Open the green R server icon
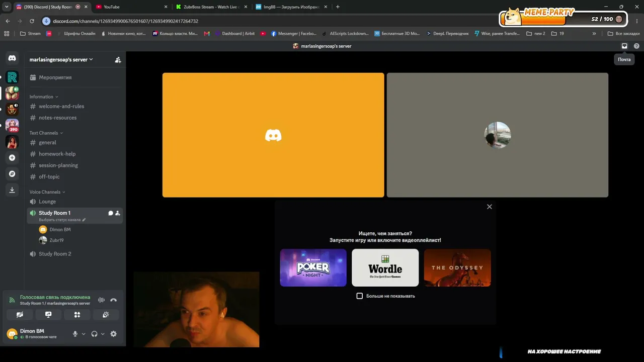 (x=12, y=77)
